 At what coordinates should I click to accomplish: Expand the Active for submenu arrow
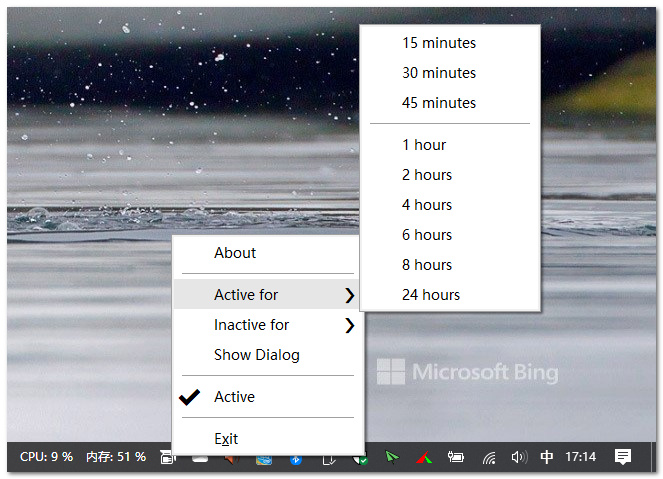tap(349, 295)
